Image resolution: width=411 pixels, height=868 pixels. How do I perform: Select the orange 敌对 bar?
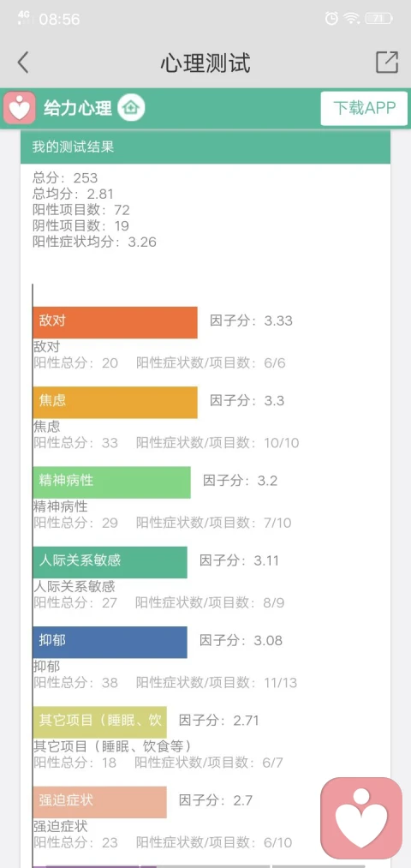pyautogui.click(x=115, y=322)
